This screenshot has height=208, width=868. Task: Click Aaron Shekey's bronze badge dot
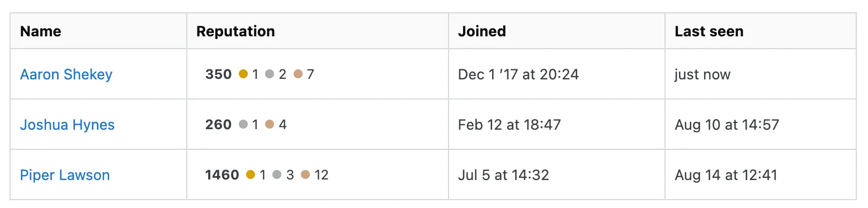click(298, 74)
